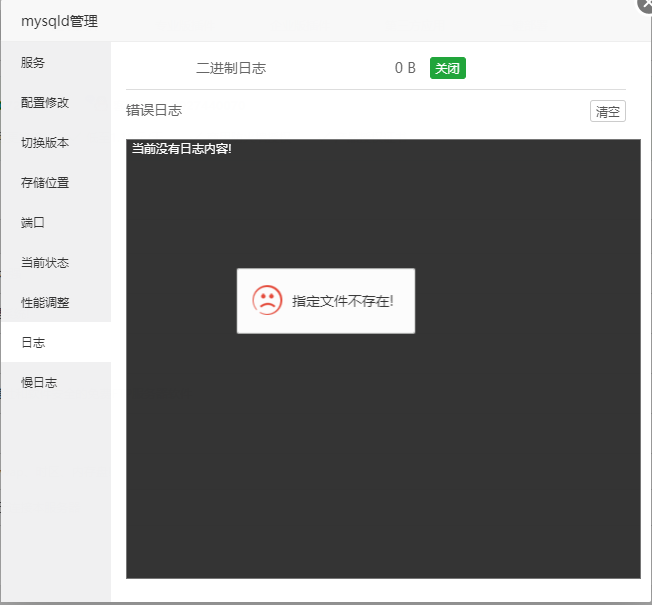Open the 当前状态 tab
Image resolution: width=652 pixels, height=605 pixels.
(56, 262)
